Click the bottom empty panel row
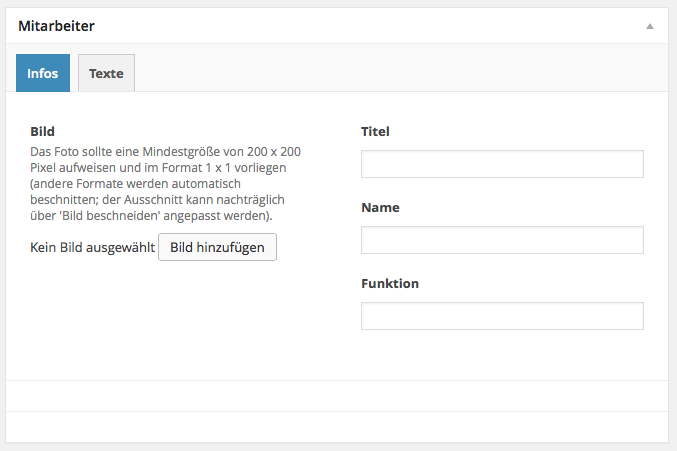This screenshot has height=451, width=677. click(338, 427)
